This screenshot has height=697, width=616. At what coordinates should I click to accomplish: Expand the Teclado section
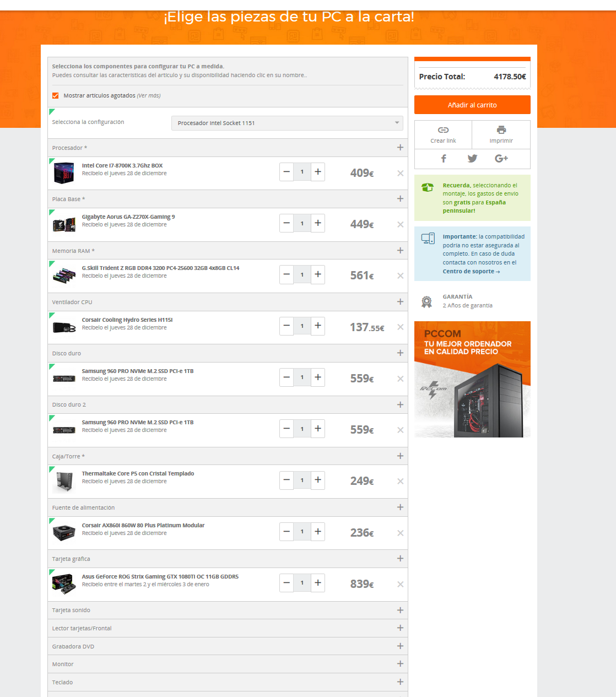400,682
